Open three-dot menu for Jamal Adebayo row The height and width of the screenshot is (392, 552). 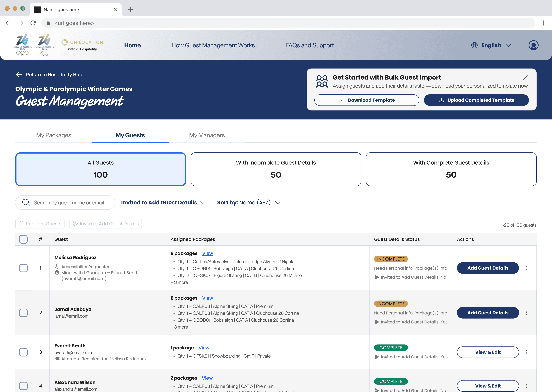point(526,313)
